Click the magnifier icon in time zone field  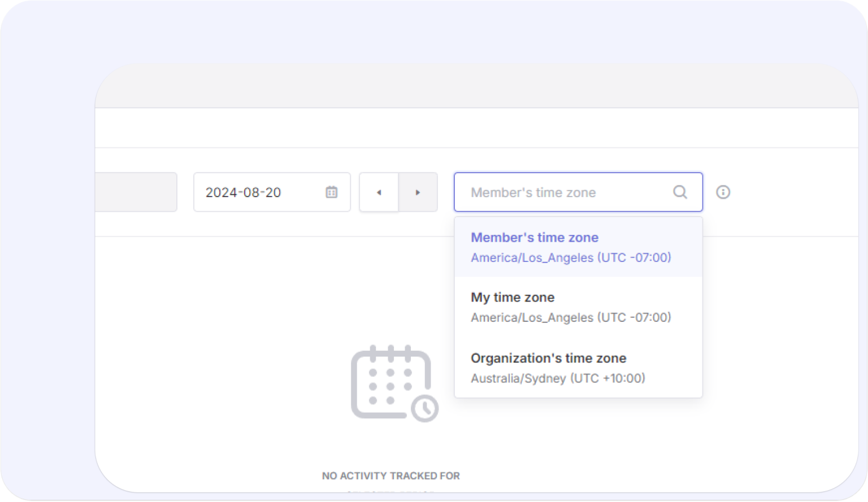pos(680,192)
